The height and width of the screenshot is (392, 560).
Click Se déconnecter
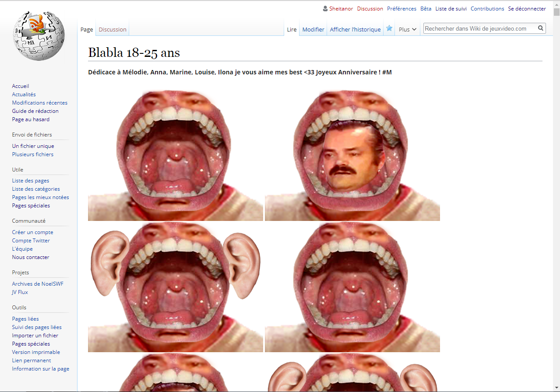click(527, 9)
